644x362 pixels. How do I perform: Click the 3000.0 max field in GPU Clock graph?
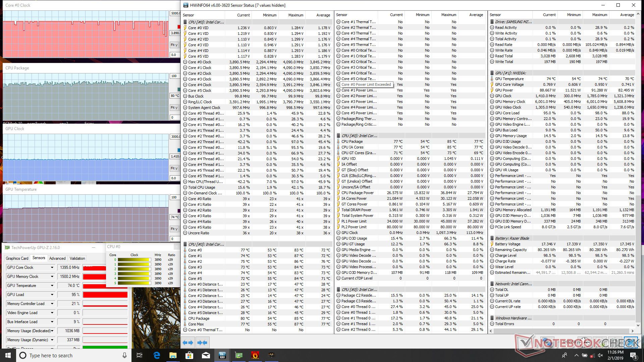(175, 136)
